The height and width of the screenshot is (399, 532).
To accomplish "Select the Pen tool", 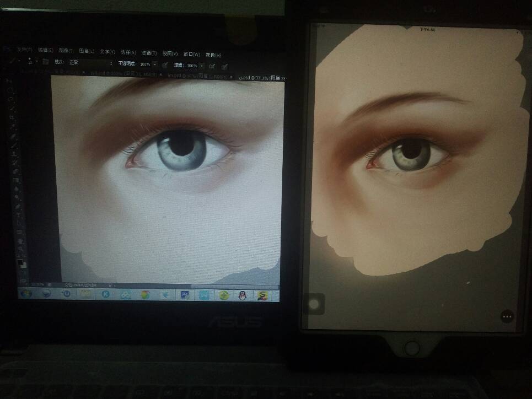I will tap(18, 207).
